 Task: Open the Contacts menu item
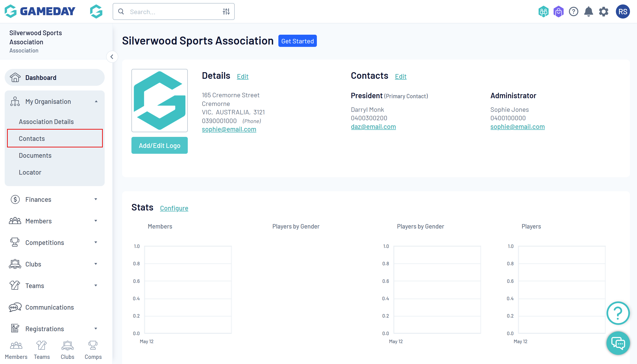tap(32, 138)
